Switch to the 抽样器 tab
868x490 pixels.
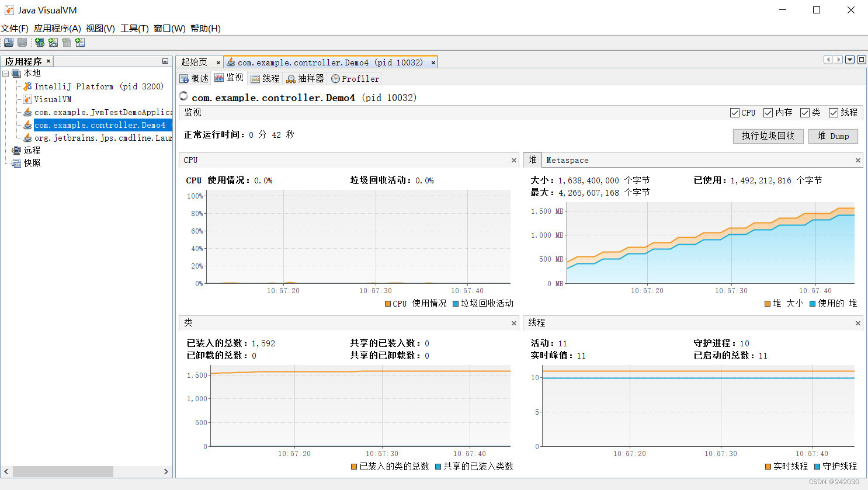pos(305,78)
